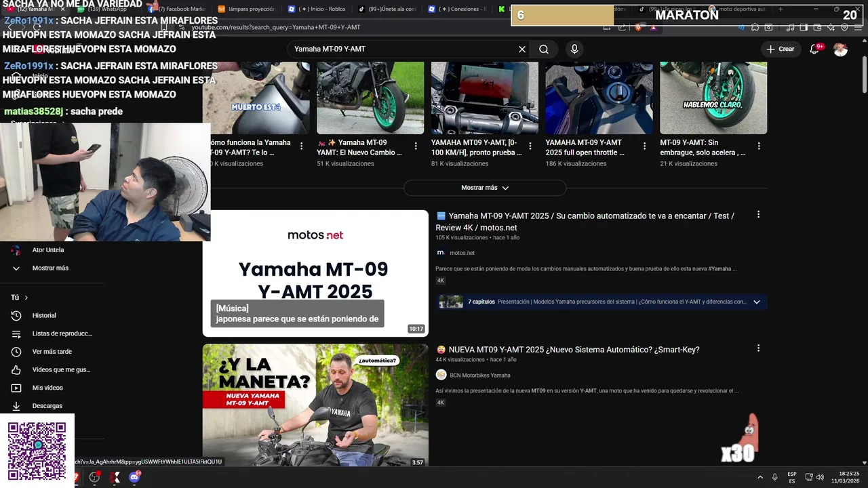The width and height of the screenshot is (868, 488).
Task: Open the music note playlist icon in toolbar
Action: [791, 27]
